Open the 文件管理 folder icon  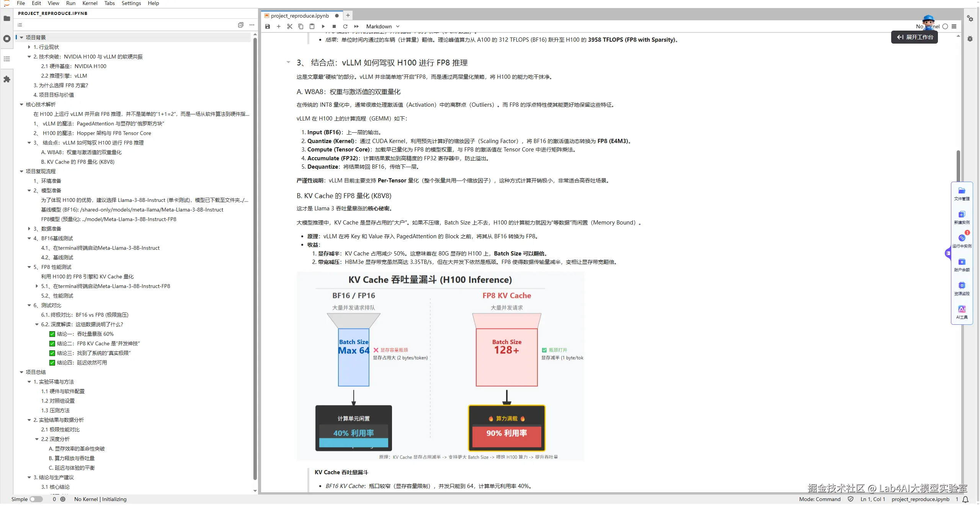pos(962,191)
